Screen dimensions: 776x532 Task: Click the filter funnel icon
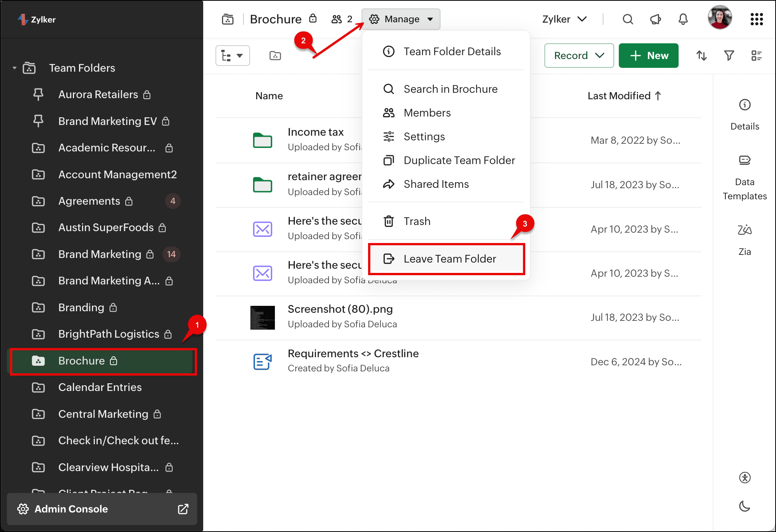pyautogui.click(x=729, y=56)
